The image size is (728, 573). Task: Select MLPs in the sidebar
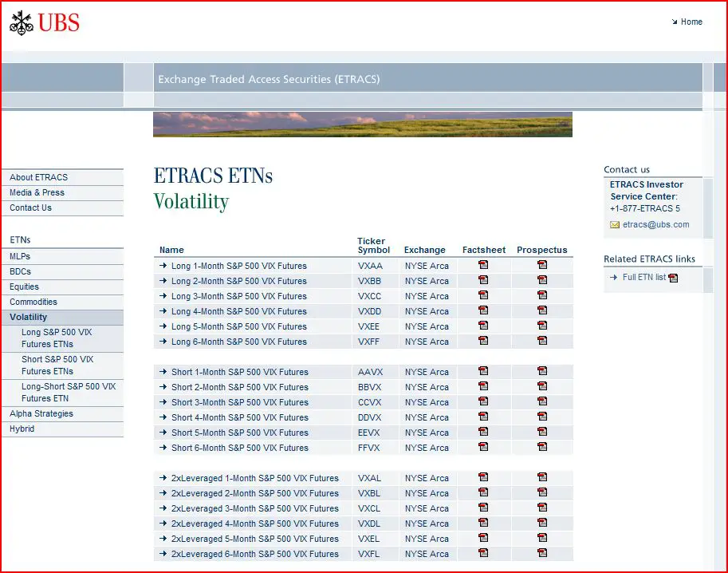click(63, 256)
